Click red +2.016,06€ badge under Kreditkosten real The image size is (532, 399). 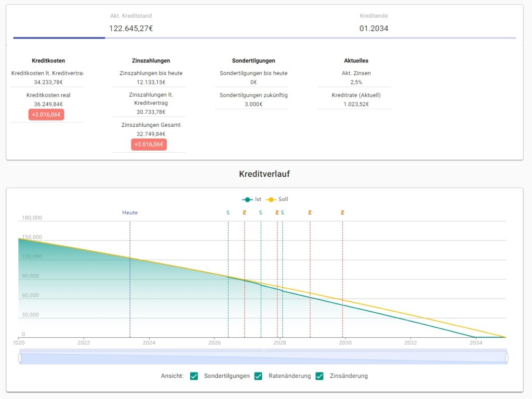[46, 115]
